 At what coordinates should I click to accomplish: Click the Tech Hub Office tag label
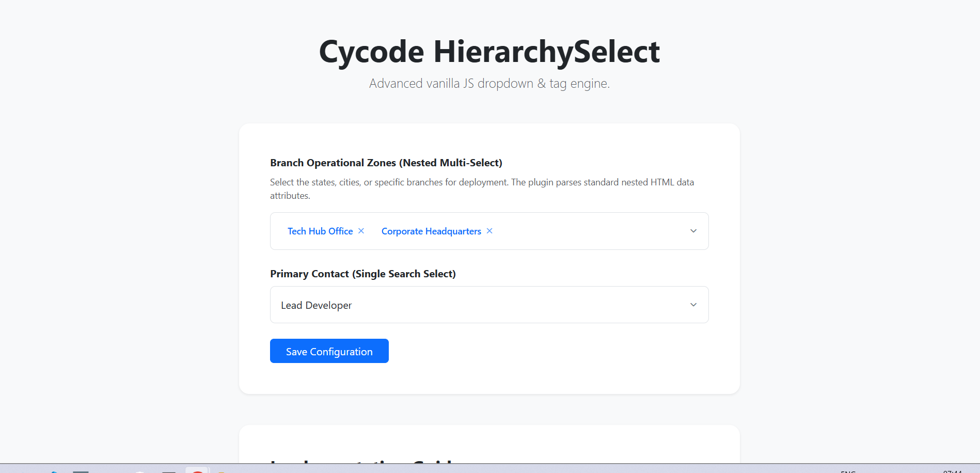click(x=320, y=231)
